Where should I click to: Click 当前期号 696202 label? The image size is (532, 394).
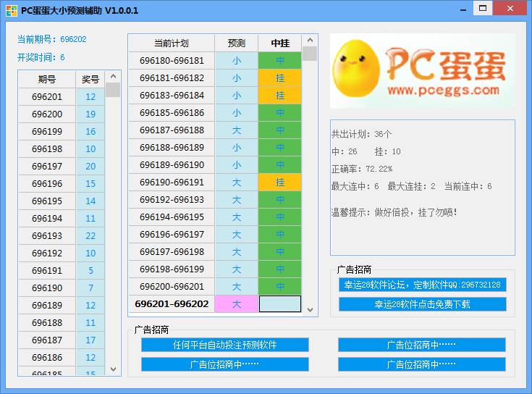coord(52,39)
